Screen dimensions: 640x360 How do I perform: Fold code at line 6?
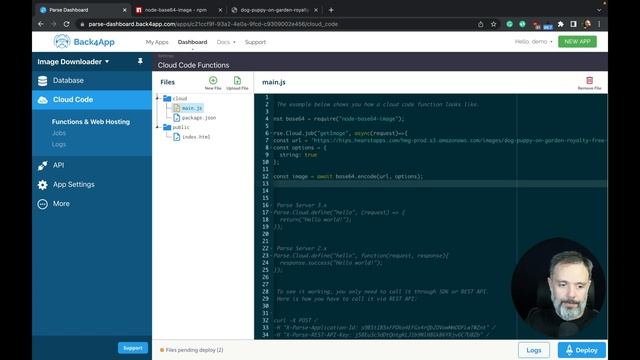[x=271, y=133]
